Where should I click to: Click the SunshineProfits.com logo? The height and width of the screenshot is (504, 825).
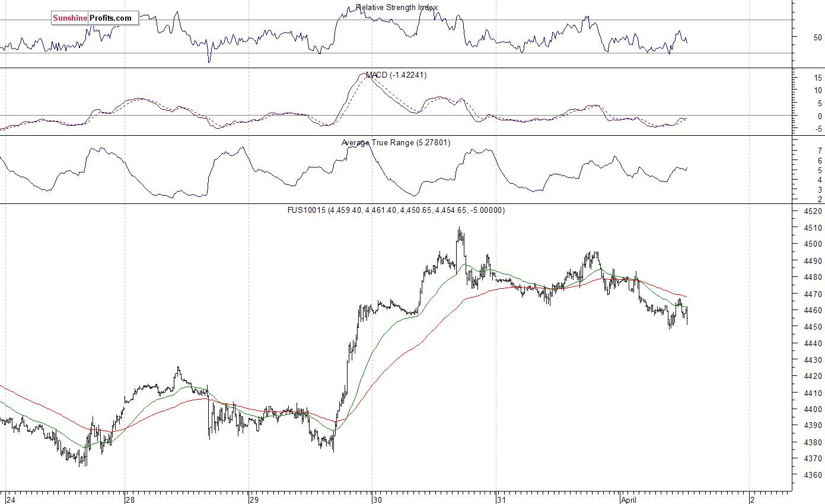coord(95,18)
